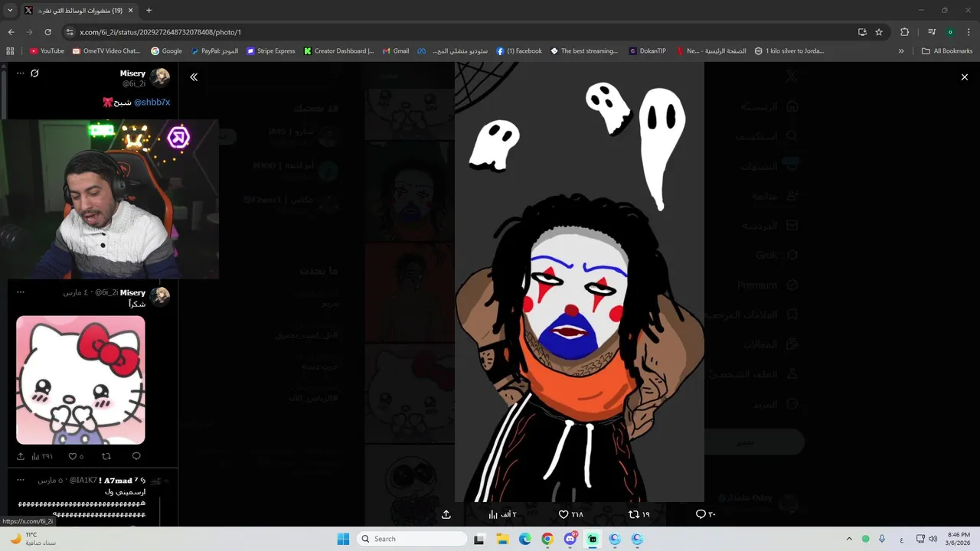The height and width of the screenshot is (551, 980).
Task: Repost the Hello Kitty reply
Action: click(106, 456)
